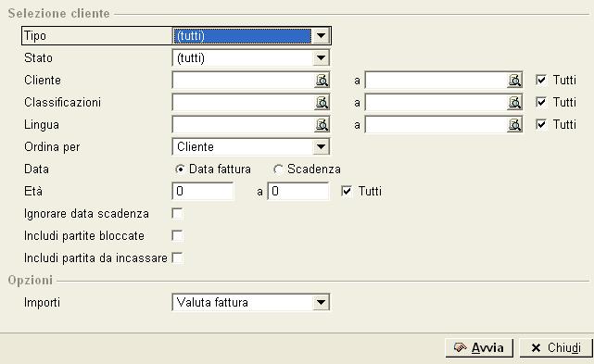Click the Opzioni section heading

(x=31, y=281)
